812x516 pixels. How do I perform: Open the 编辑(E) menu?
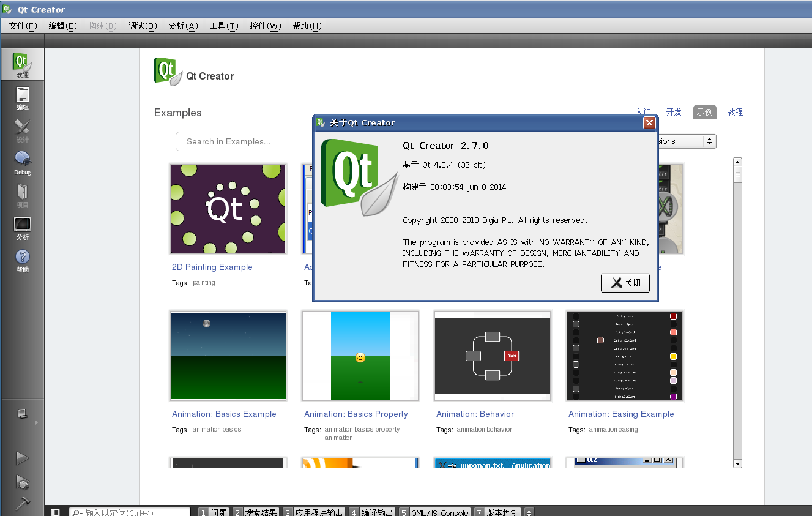(63, 26)
